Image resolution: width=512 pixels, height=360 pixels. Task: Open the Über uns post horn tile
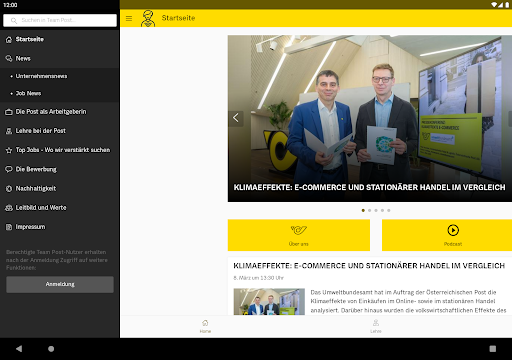point(299,235)
